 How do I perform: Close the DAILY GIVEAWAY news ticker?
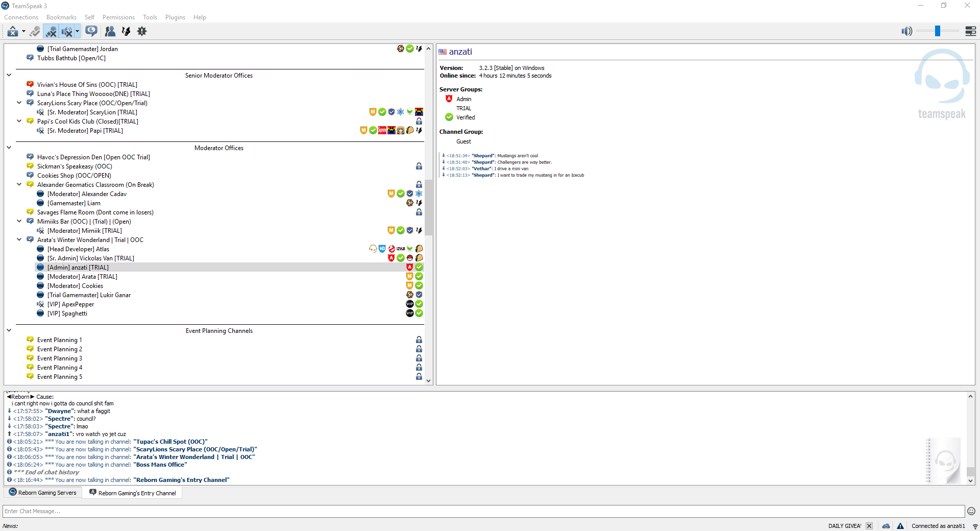[x=869, y=526]
